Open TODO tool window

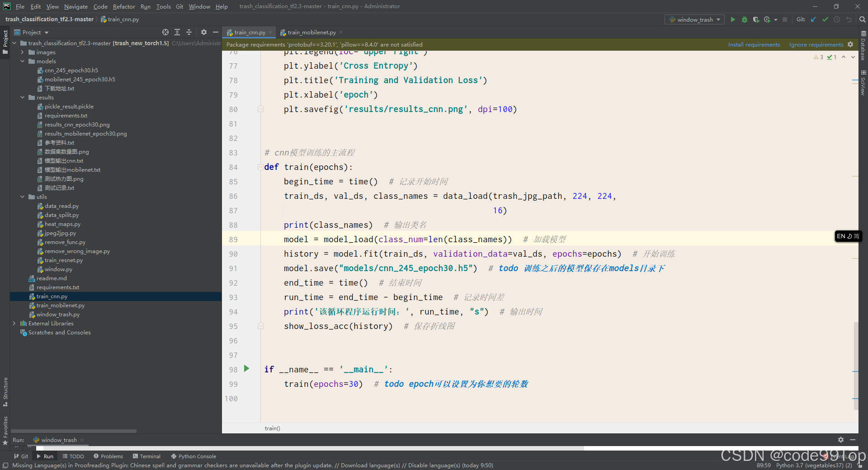pyautogui.click(x=73, y=456)
